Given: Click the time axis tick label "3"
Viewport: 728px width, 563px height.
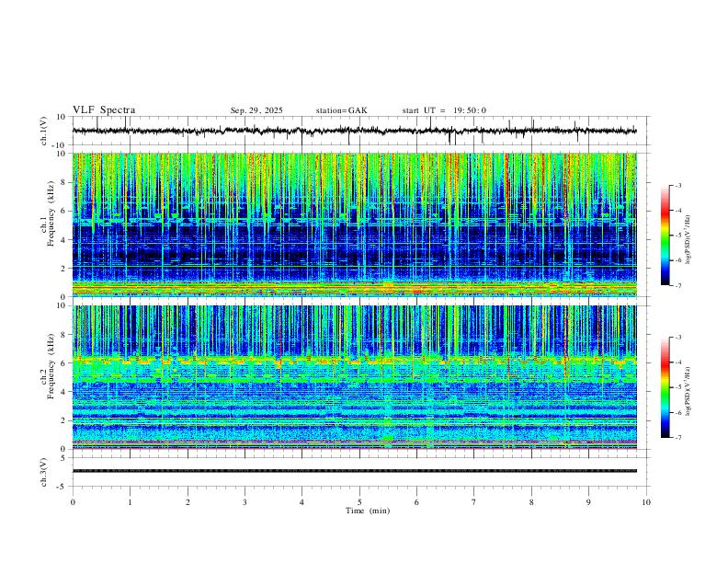Looking at the screenshot, I should click(245, 502).
